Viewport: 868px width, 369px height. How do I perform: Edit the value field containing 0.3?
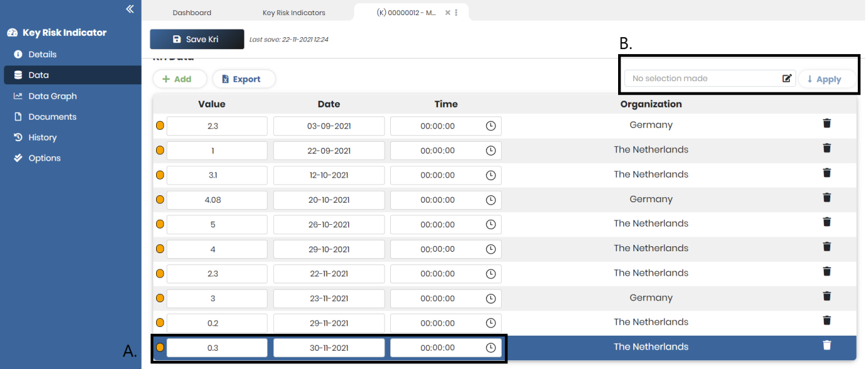point(217,348)
